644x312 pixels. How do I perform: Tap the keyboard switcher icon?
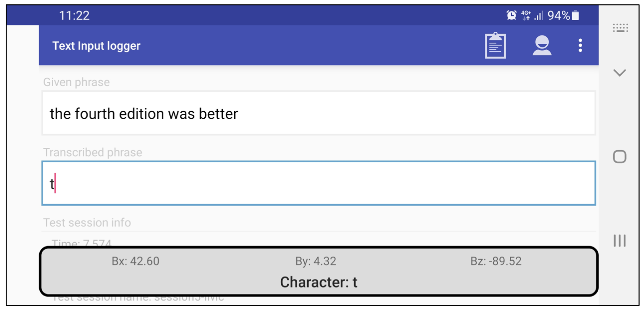(620, 28)
